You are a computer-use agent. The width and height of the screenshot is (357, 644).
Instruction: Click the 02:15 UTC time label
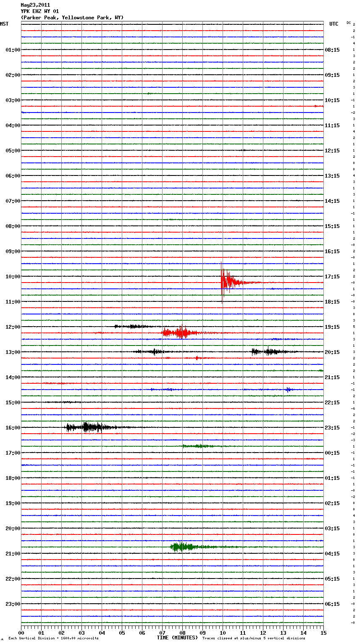[332, 503]
